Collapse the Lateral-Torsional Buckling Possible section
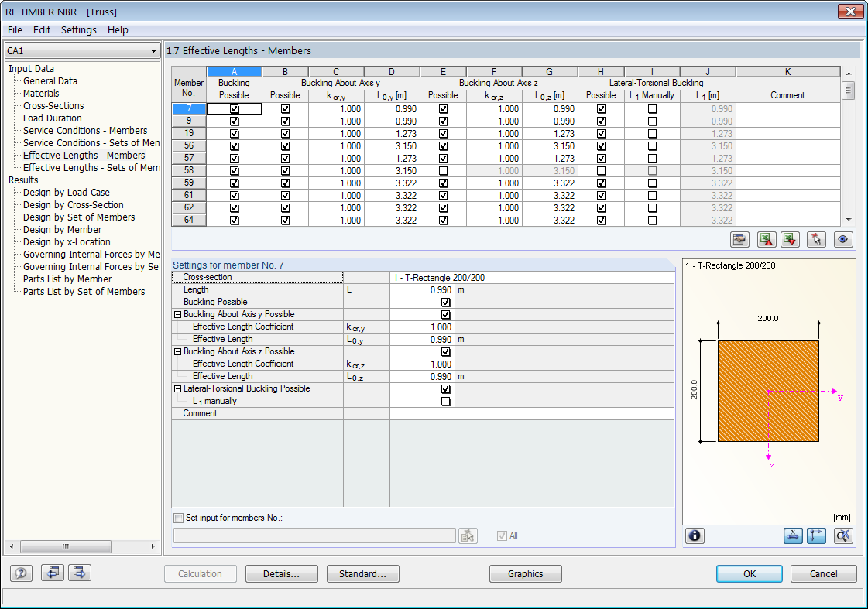The width and height of the screenshot is (868, 609). click(x=177, y=388)
